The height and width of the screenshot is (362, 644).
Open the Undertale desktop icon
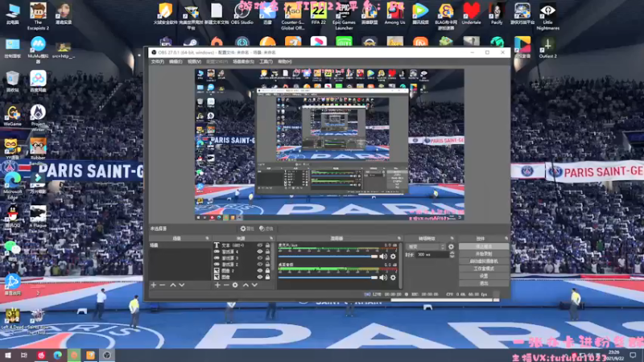[471, 14]
